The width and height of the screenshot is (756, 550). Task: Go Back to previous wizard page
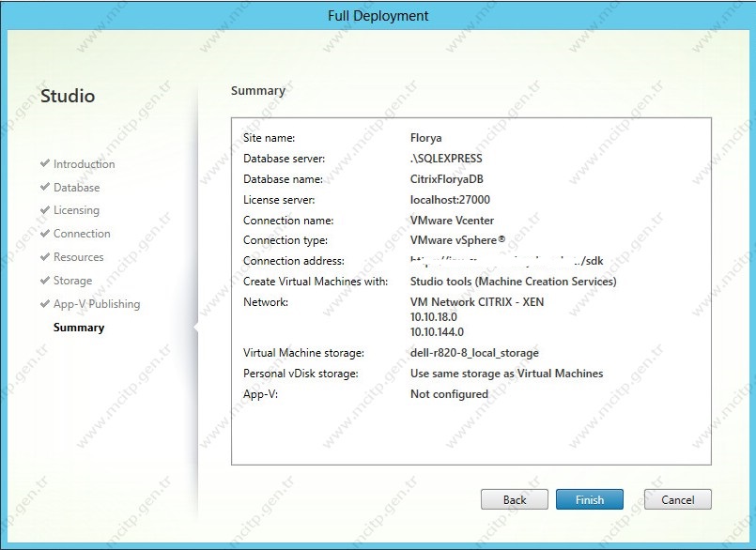click(515, 499)
